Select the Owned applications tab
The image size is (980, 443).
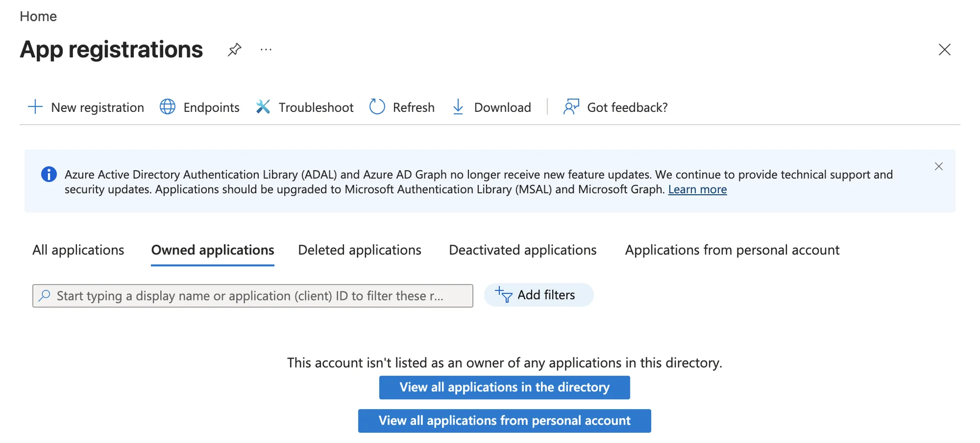[x=213, y=250]
